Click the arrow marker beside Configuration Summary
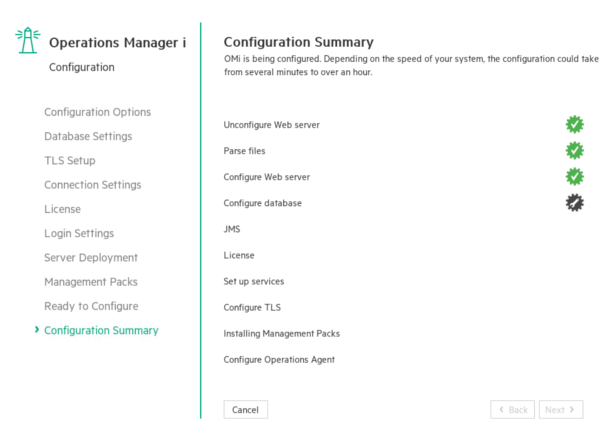Screen dimensions: 610x441 (37, 330)
